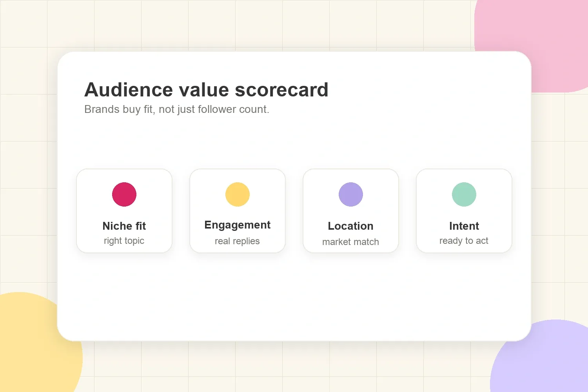Image resolution: width=588 pixels, height=392 pixels.
Task: Click the "Brands buy fit" subtitle line
Action: pos(177,109)
